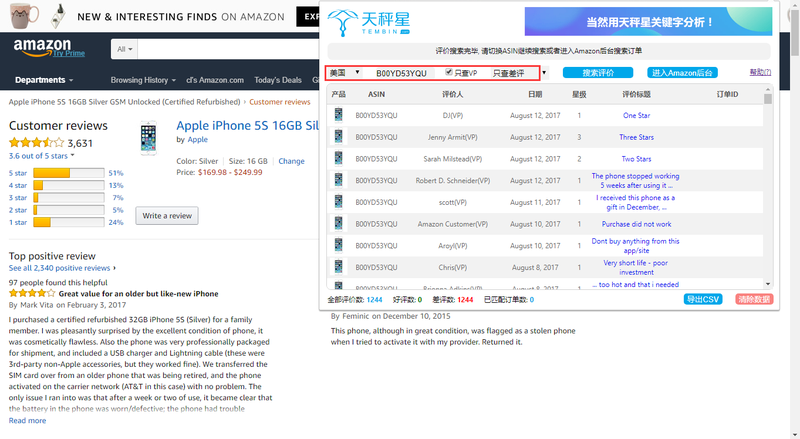800x439 pixels.
Task: Click Apple iPhone 5S breadcrumb link
Action: [x=124, y=102]
